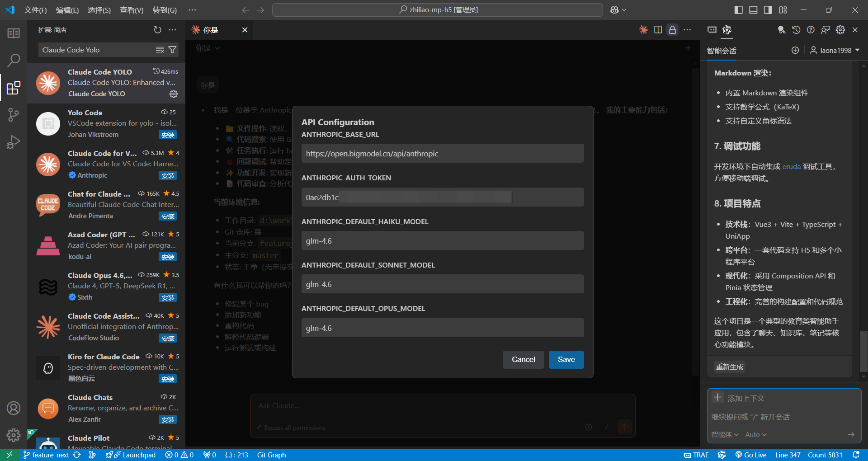The width and height of the screenshot is (868, 461).
Task: Edit the default Opus model field
Action: pos(443,328)
